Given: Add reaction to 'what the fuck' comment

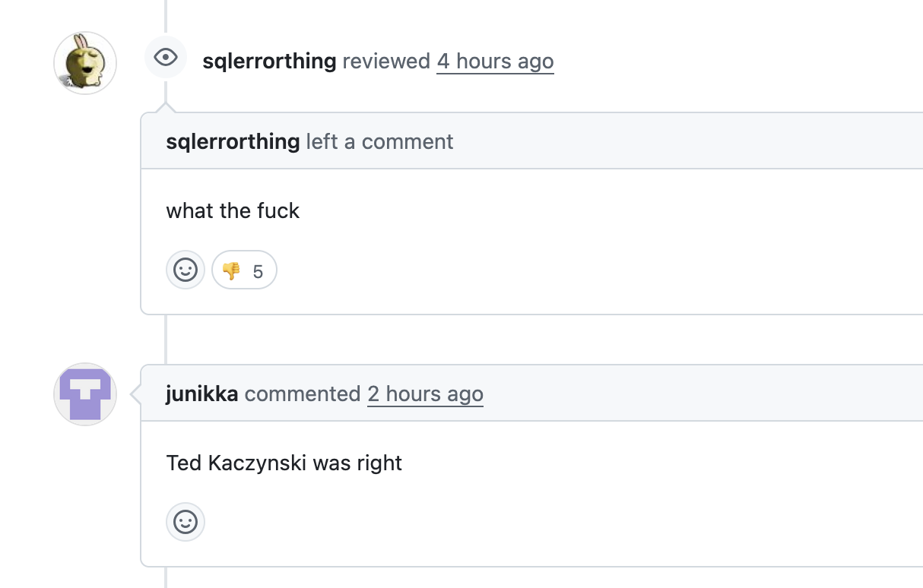Looking at the screenshot, I should (x=186, y=270).
